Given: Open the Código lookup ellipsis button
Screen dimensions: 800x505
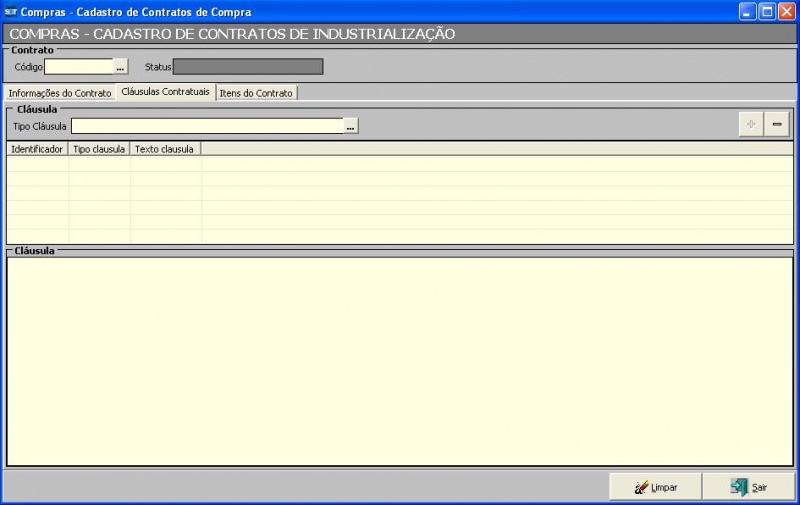Looking at the screenshot, I should pyautogui.click(x=121, y=67).
